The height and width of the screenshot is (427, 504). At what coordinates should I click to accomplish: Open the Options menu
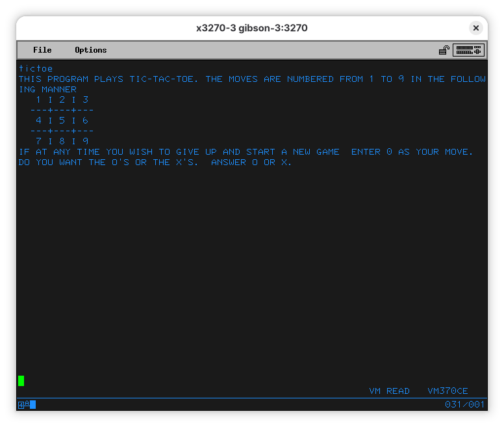coord(90,50)
